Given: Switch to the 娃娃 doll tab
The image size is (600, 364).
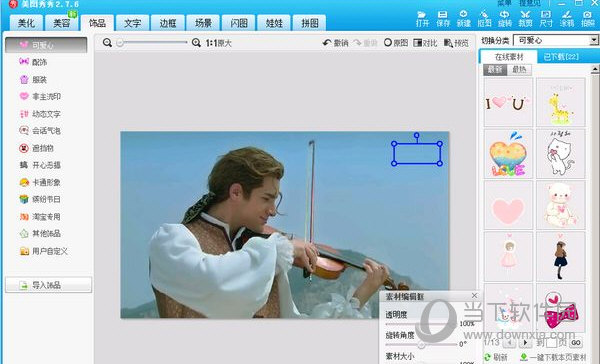Looking at the screenshot, I should tap(274, 23).
